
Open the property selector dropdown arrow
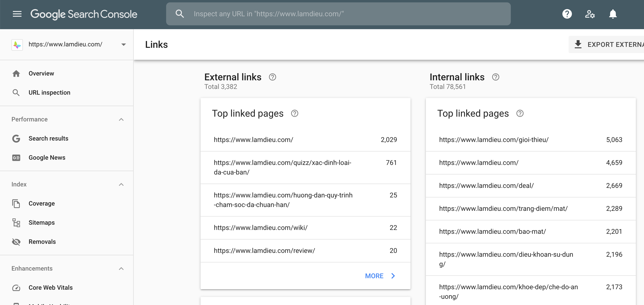(x=123, y=44)
